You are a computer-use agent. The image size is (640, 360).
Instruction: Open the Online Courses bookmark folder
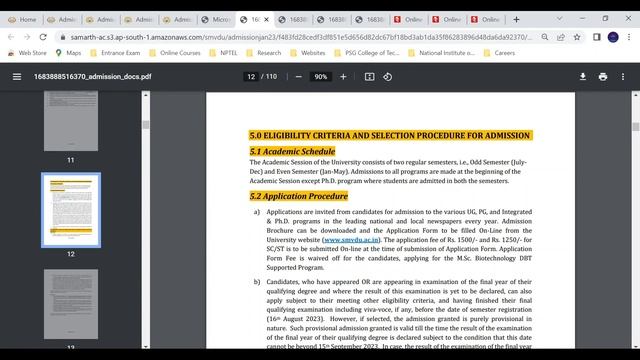(x=175, y=53)
